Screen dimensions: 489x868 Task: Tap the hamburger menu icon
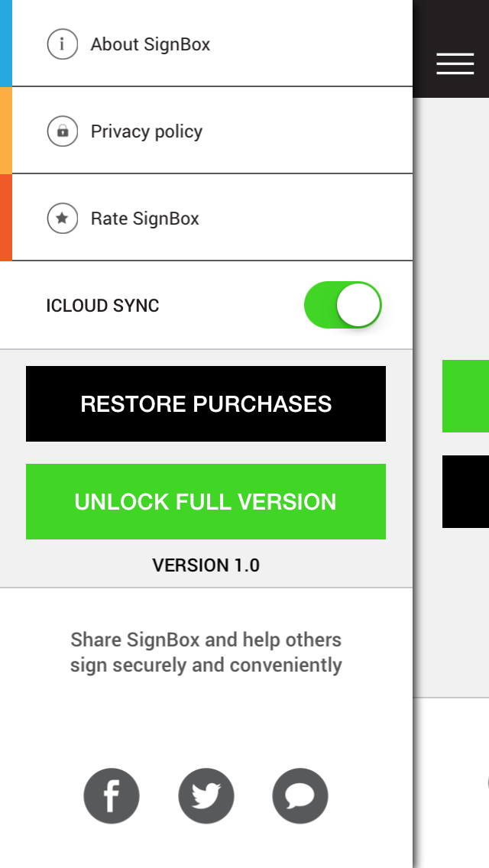pos(455,64)
